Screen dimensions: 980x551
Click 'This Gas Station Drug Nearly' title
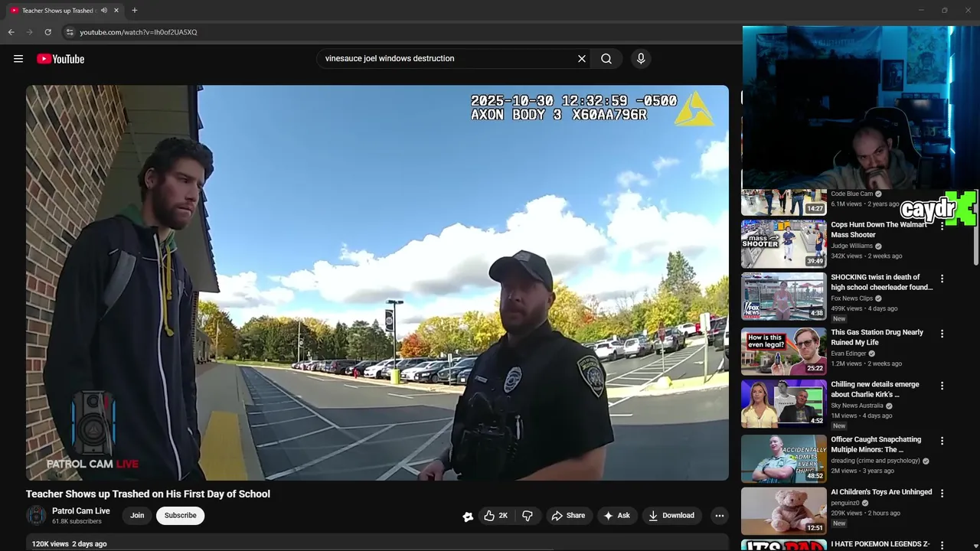(x=877, y=337)
